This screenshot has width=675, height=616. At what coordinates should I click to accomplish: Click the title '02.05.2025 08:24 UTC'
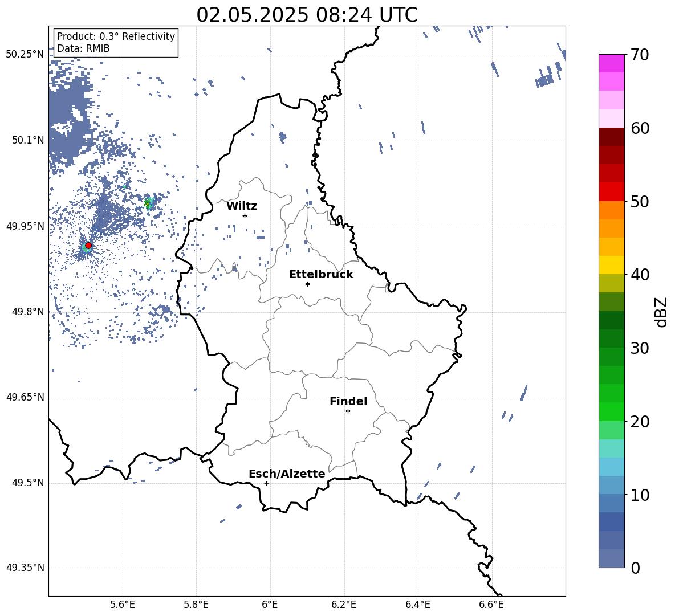coord(307,15)
